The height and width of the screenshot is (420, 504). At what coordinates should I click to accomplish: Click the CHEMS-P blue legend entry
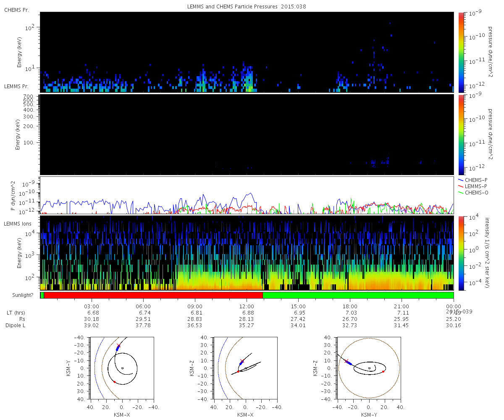(472, 180)
